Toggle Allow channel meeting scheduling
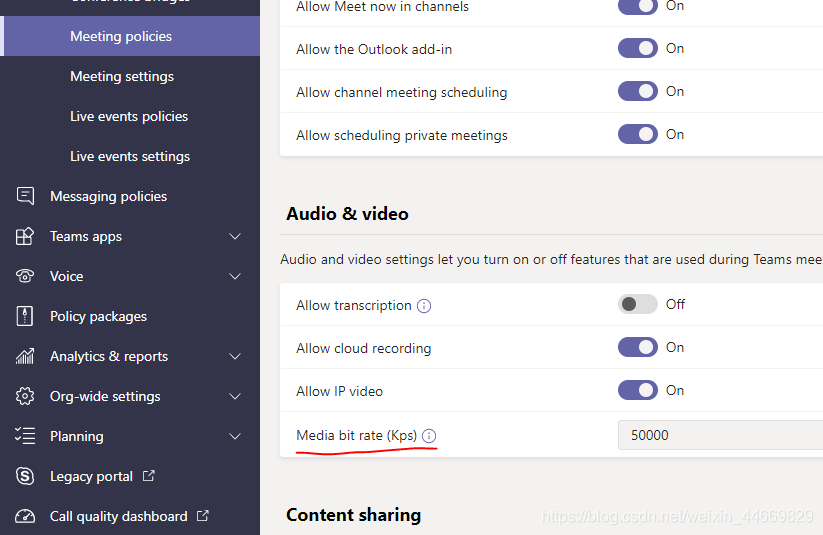This screenshot has width=823, height=535. point(638,91)
